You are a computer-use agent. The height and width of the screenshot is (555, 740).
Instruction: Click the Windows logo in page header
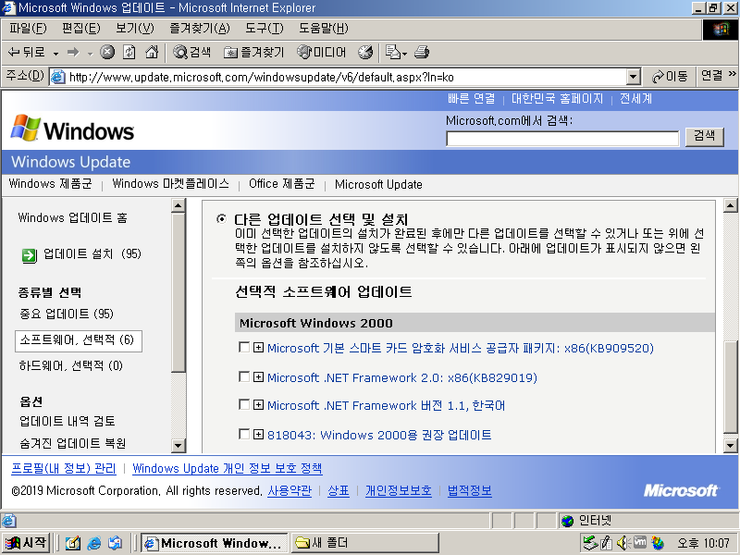coord(73,128)
